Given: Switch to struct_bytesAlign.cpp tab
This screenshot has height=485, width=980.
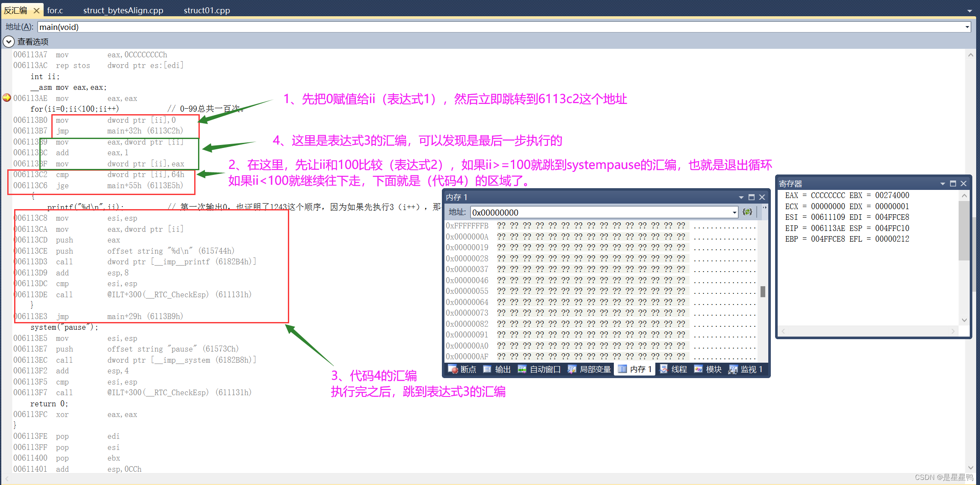Looking at the screenshot, I should 123,10.
